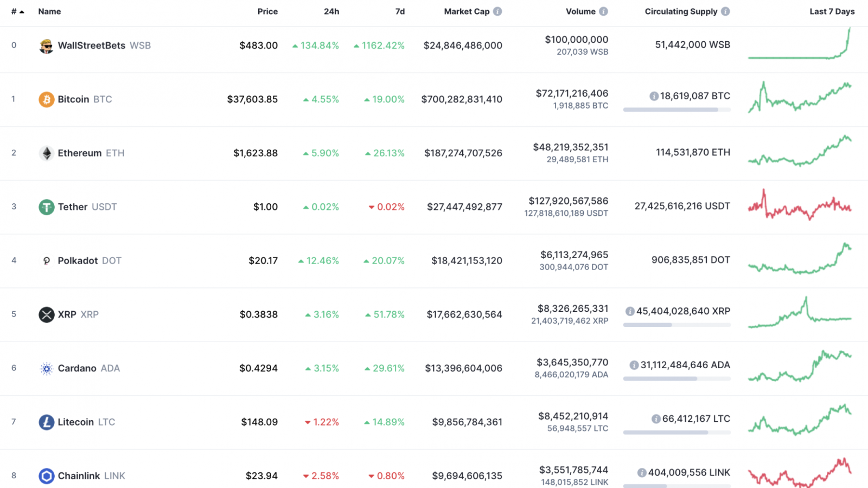This screenshot has height=488, width=868.
Task: Open Bitcoin 7-day sparkline chart
Action: (800, 97)
